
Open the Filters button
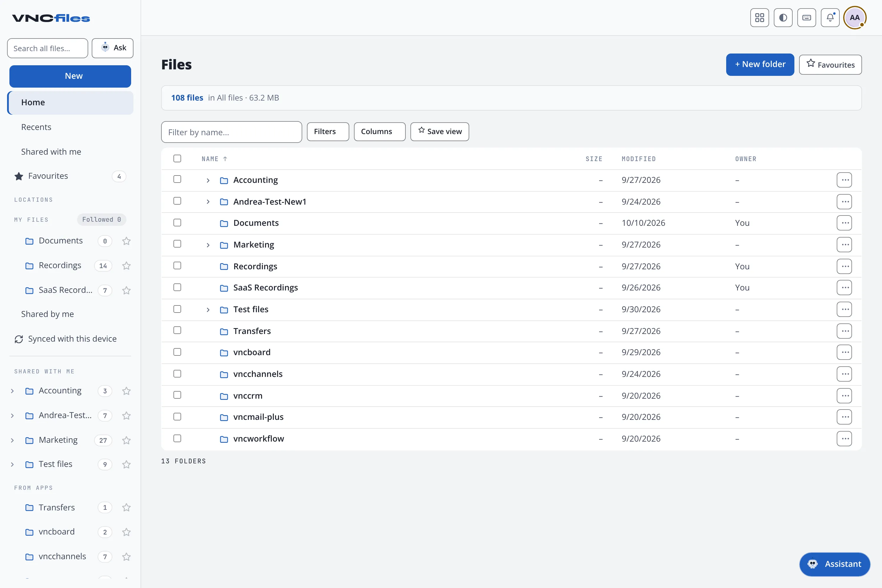pyautogui.click(x=328, y=132)
